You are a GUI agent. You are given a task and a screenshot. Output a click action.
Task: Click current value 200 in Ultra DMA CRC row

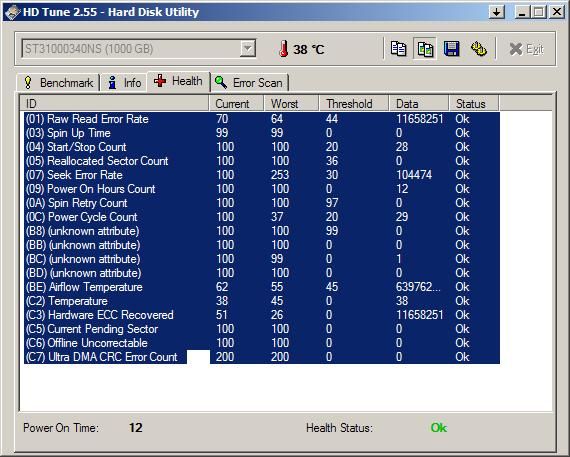[x=225, y=357]
